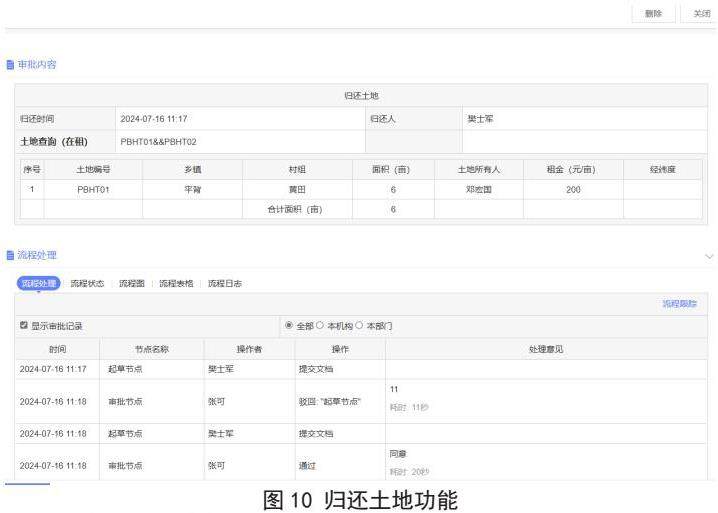Select the 全部 radio option
This screenshot has height=513, width=718.
(290, 326)
